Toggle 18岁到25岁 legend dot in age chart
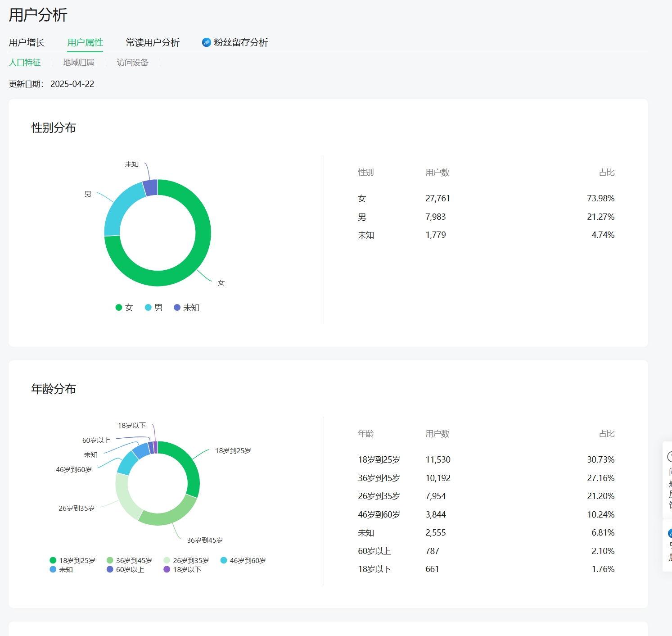 (53, 560)
